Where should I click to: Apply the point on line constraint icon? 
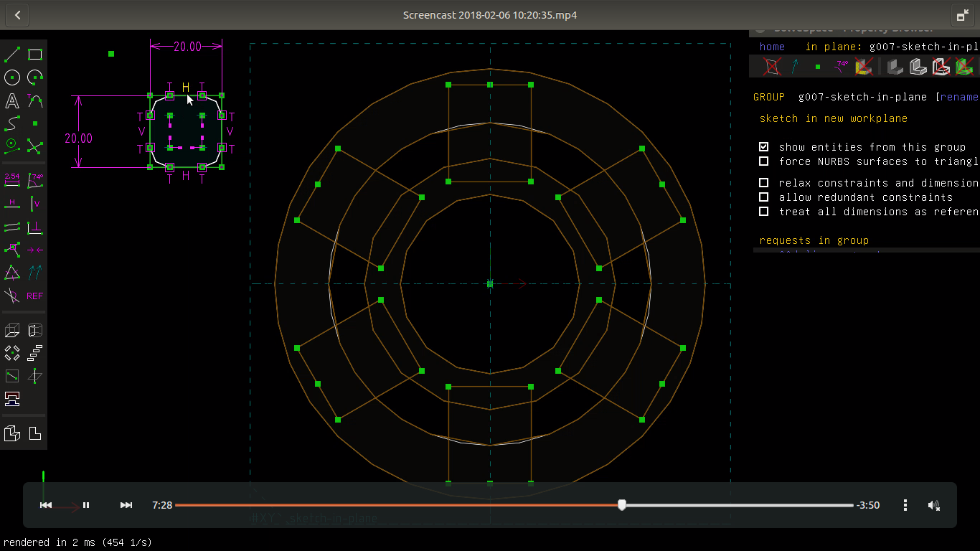point(12,250)
